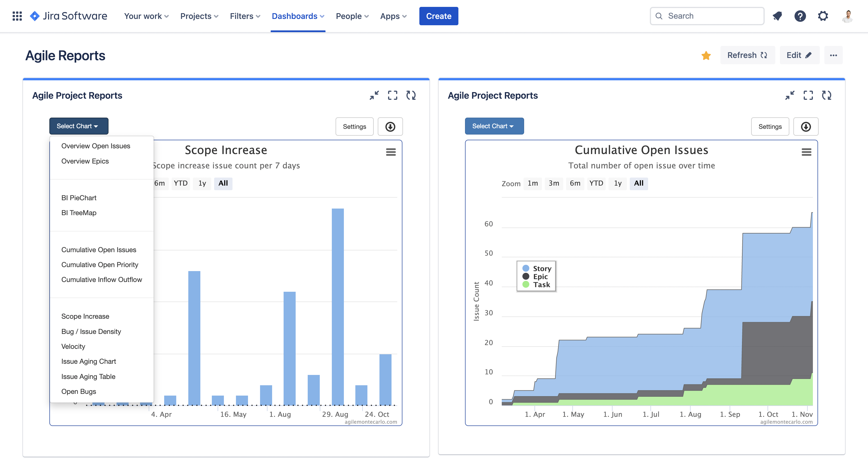Minimize the left Agile Project Reports gadget
Viewport: 868px width, 463px height.
(x=374, y=95)
